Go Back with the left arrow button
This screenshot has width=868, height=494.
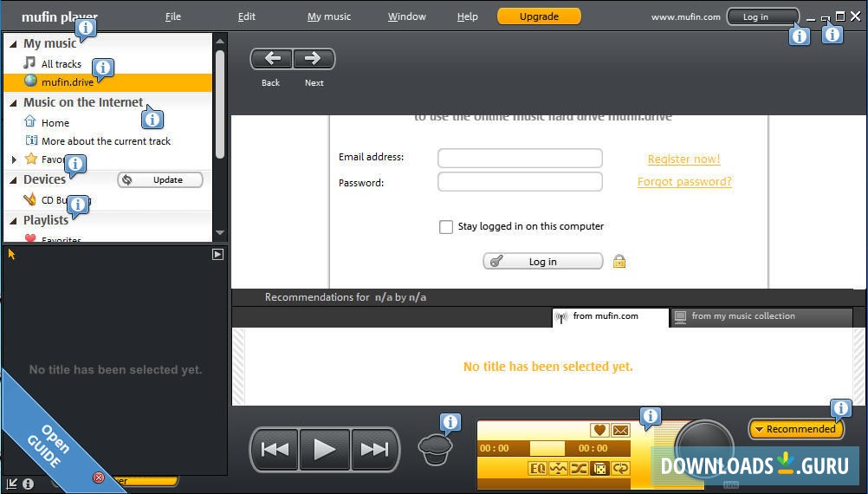click(x=271, y=59)
